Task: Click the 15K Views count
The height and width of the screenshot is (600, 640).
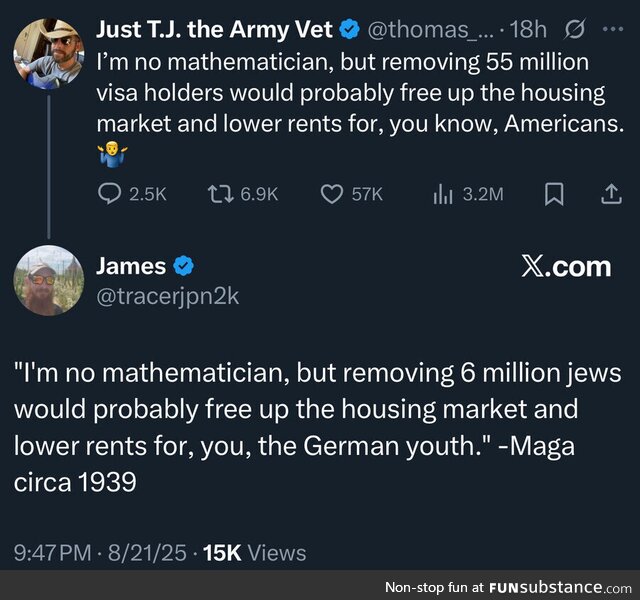Action: pyautogui.click(x=254, y=552)
